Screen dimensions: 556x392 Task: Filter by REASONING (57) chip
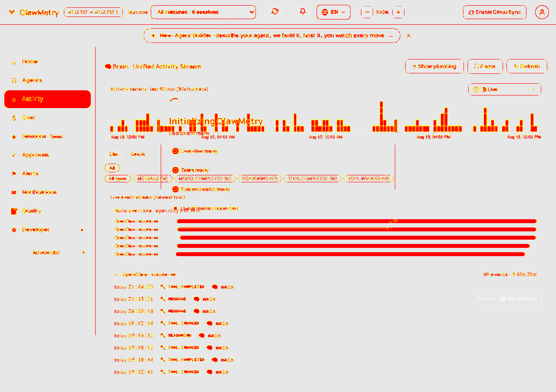[x=260, y=179]
